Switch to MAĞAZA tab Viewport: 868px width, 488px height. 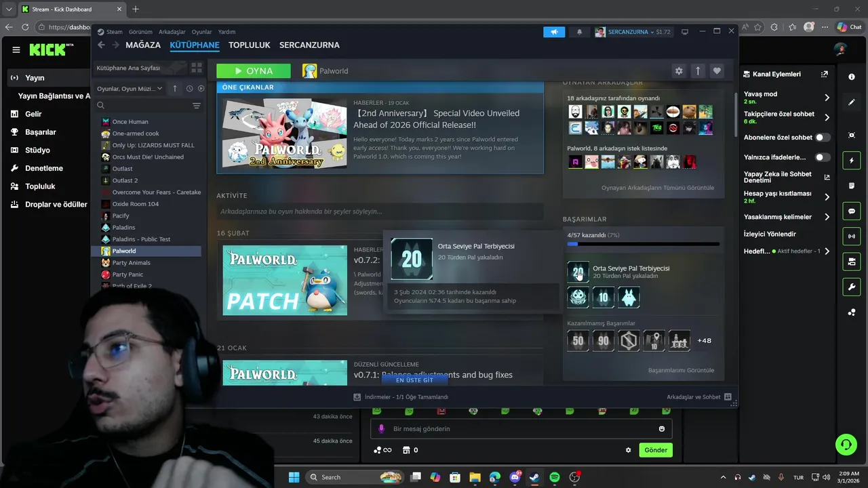tap(143, 45)
